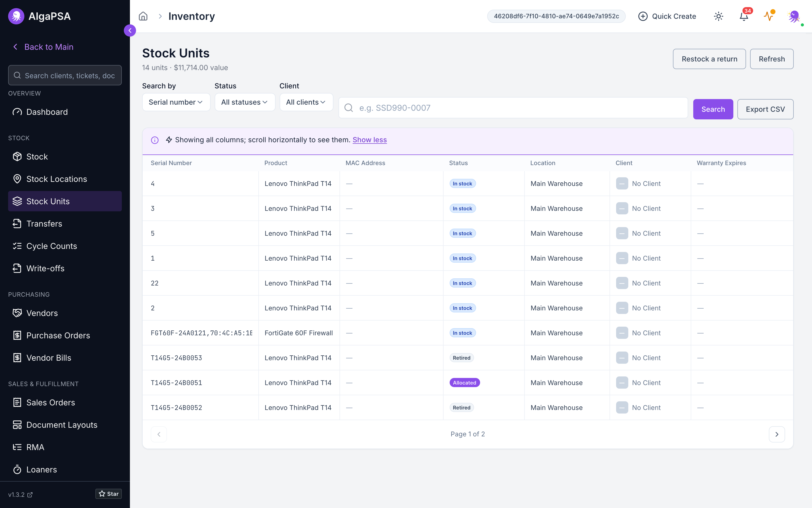Open the All clients filter dropdown
Image resolution: width=812 pixels, height=508 pixels.
306,102
